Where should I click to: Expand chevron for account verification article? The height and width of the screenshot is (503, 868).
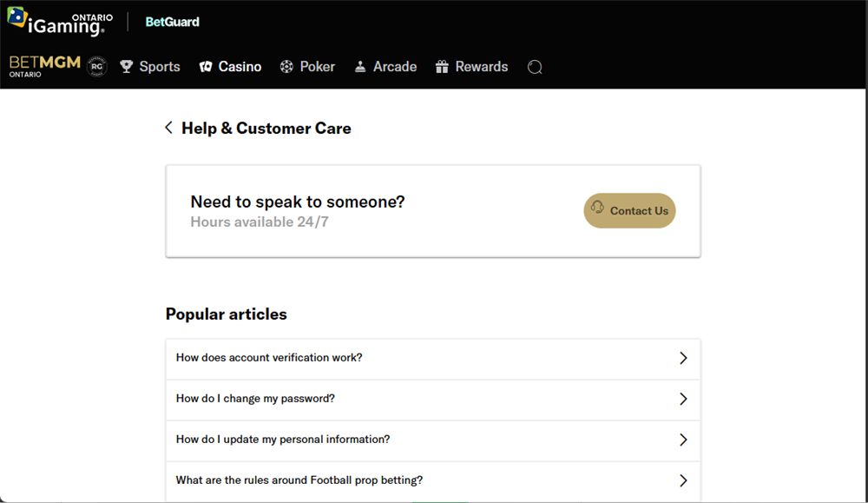[x=684, y=358]
